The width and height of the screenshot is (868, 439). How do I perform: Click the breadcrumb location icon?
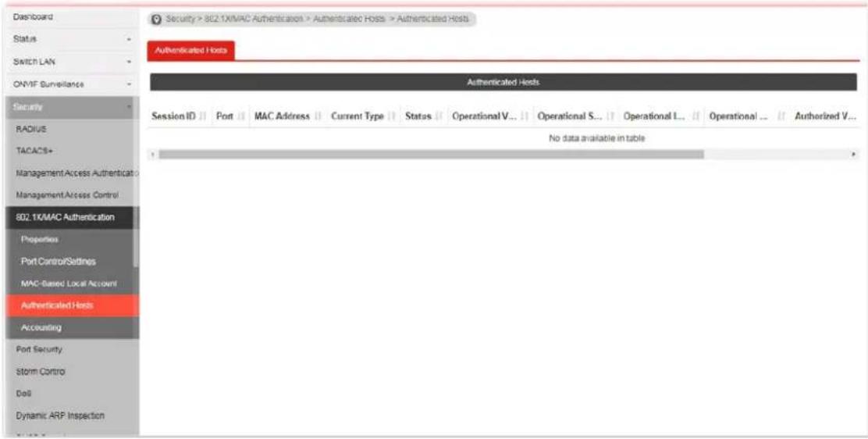click(157, 20)
